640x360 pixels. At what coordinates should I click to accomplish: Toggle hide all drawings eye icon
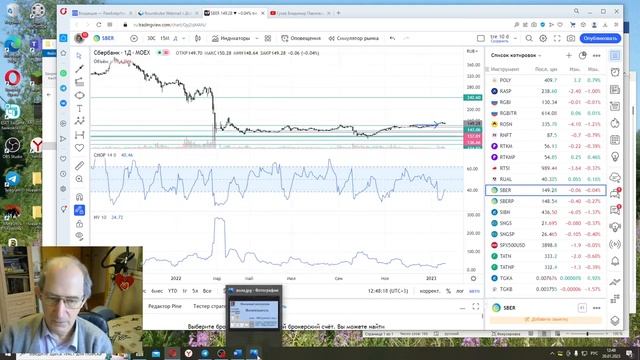click(x=80, y=236)
